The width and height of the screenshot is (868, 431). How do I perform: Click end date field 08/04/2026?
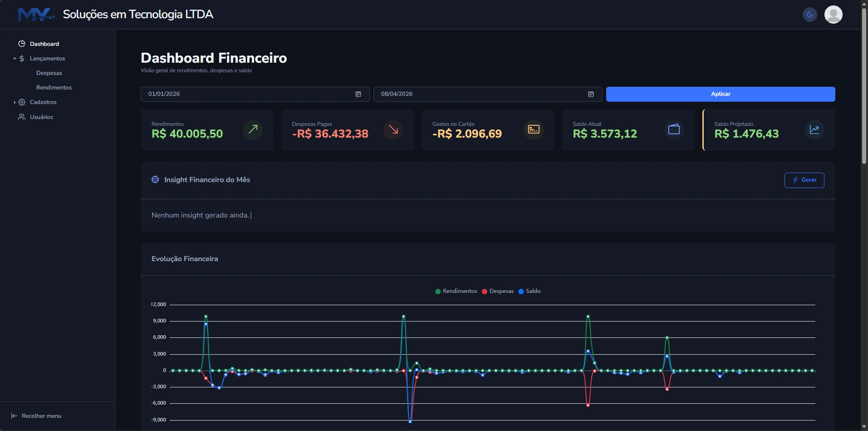(488, 94)
